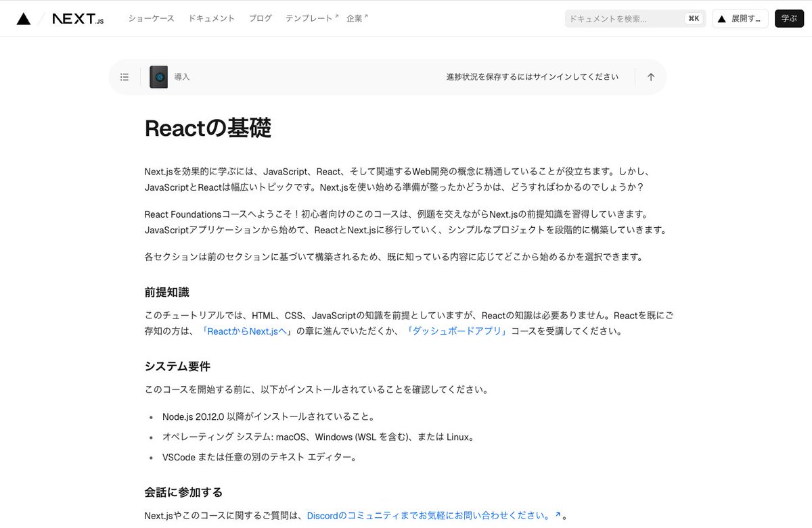Click the React Foundationsコースへようこそ paragraph

[x=405, y=222]
